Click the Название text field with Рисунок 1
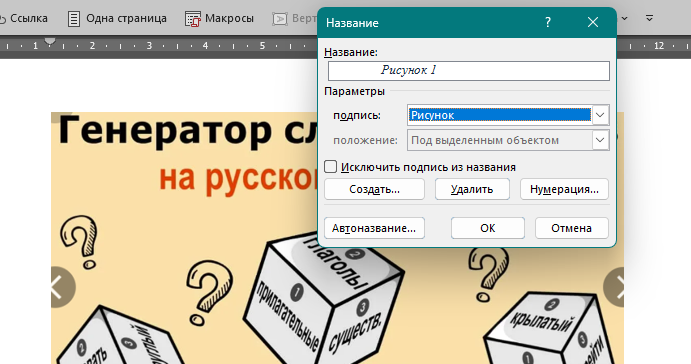The width and height of the screenshot is (691, 364). (x=469, y=71)
